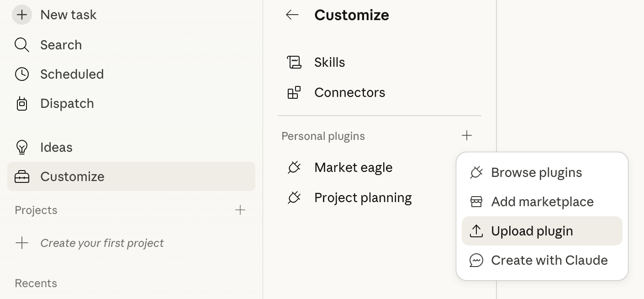The image size is (644, 299).
Task: Select the Dispatch clipboard icon
Action: pyautogui.click(x=21, y=103)
